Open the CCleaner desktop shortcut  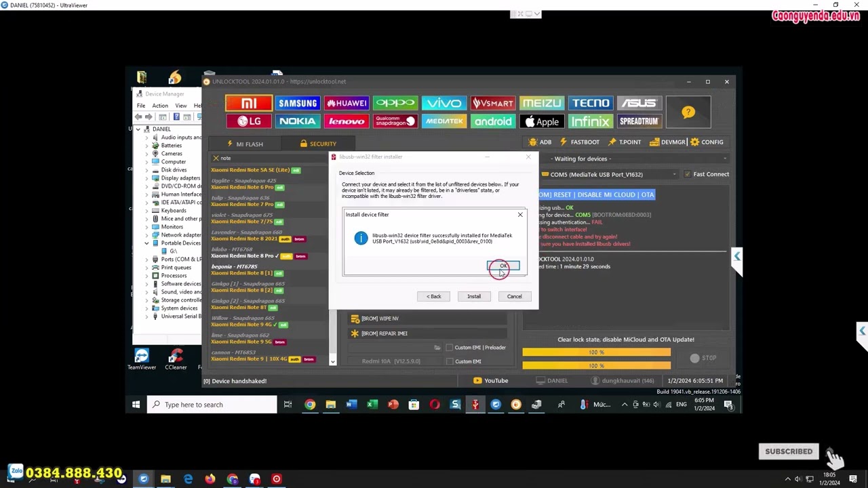[x=176, y=359]
